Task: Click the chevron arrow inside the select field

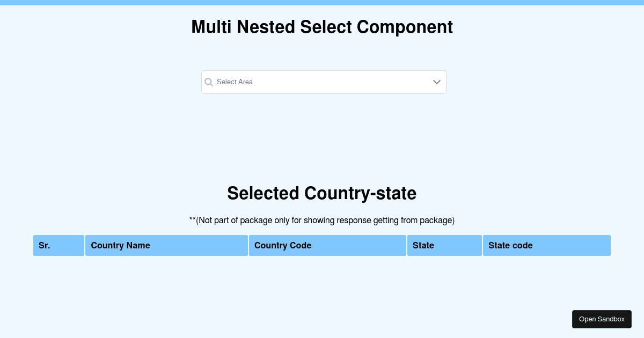Action: (436, 82)
